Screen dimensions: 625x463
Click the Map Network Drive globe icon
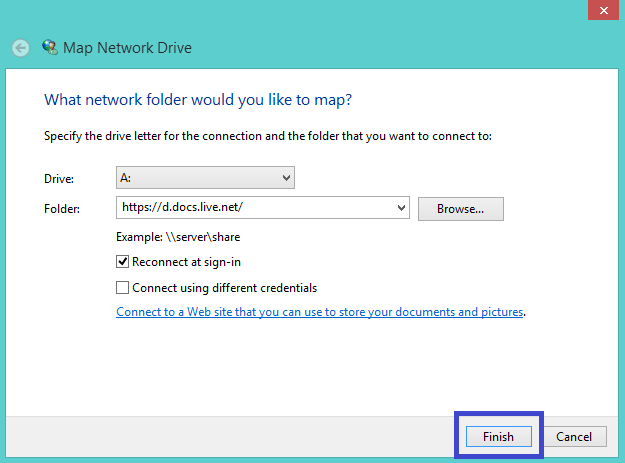click(50, 47)
